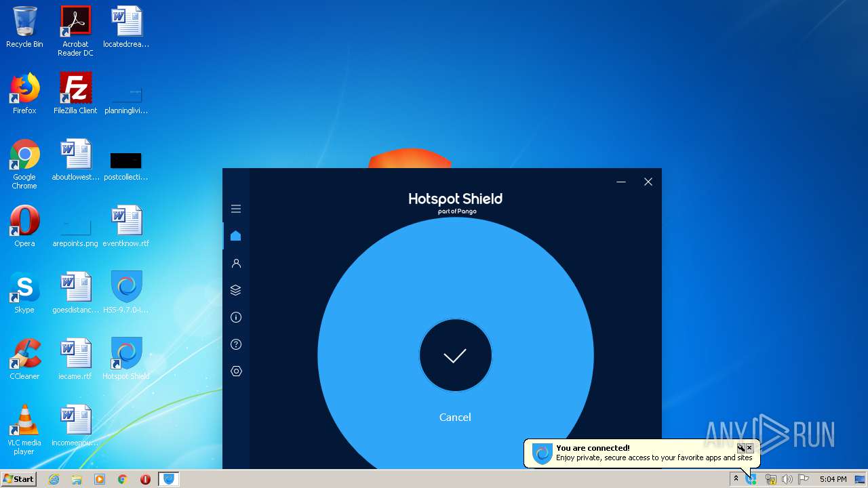
Task: Switch to Hotspot Shield taskbar button
Action: 169,479
